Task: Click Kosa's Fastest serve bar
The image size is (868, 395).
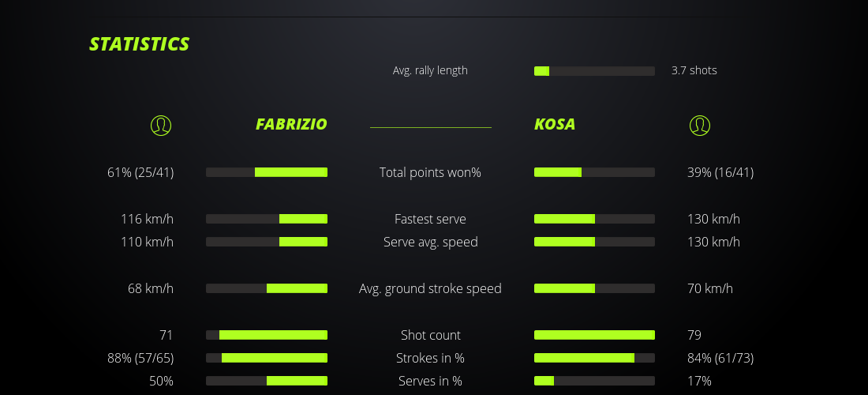Action: tap(594, 219)
